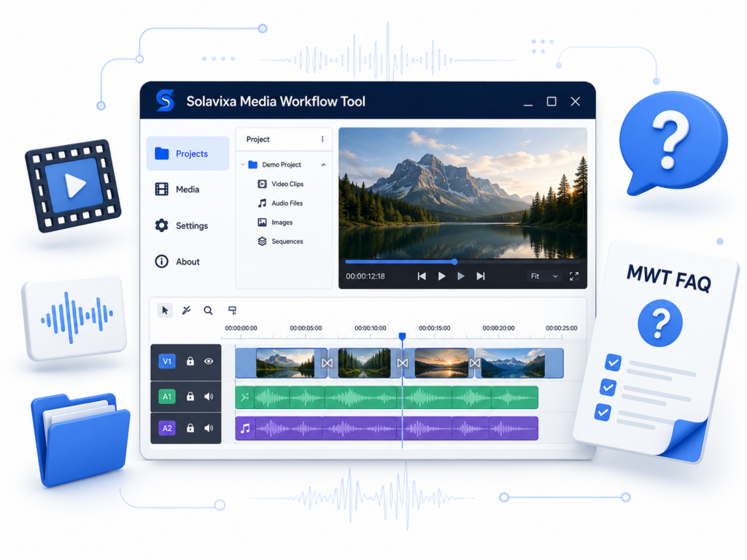Minimize the Solavixa window

click(528, 104)
